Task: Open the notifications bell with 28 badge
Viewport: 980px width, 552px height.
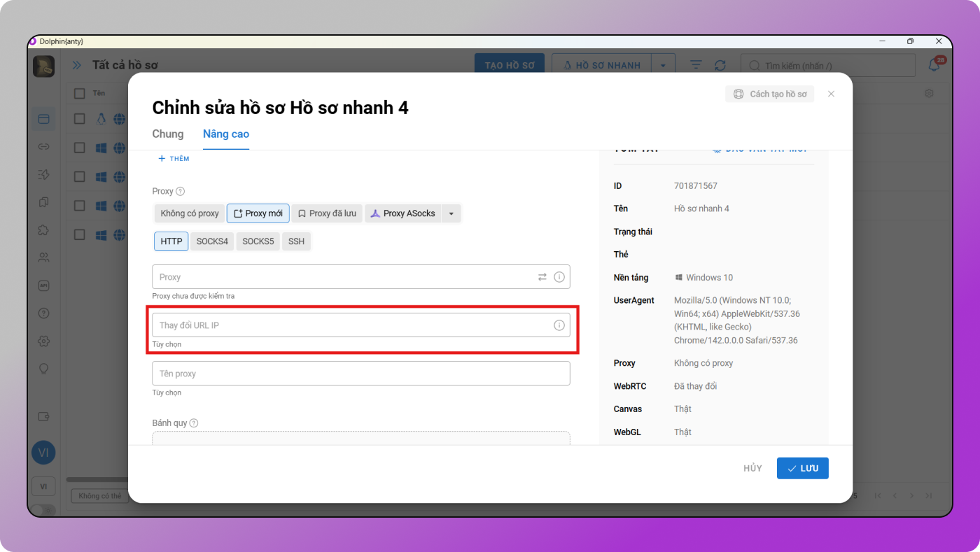Action: (x=934, y=65)
